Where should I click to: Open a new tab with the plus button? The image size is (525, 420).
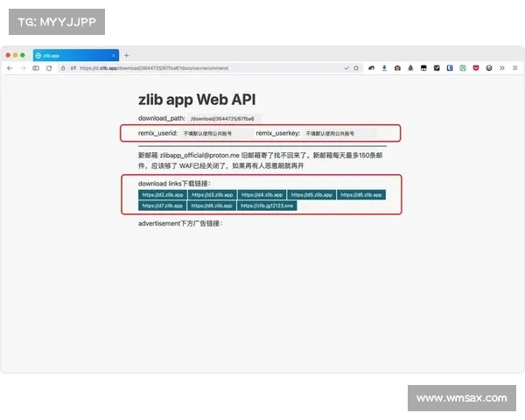tap(126, 56)
